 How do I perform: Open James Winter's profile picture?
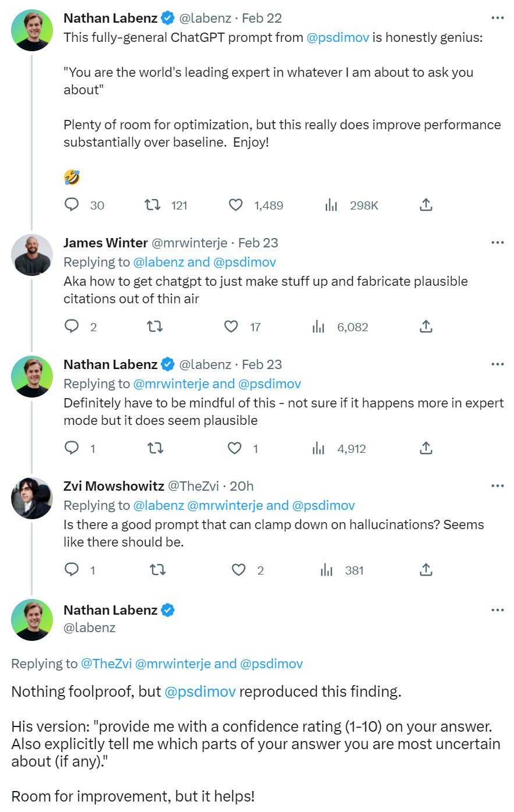coord(32,255)
